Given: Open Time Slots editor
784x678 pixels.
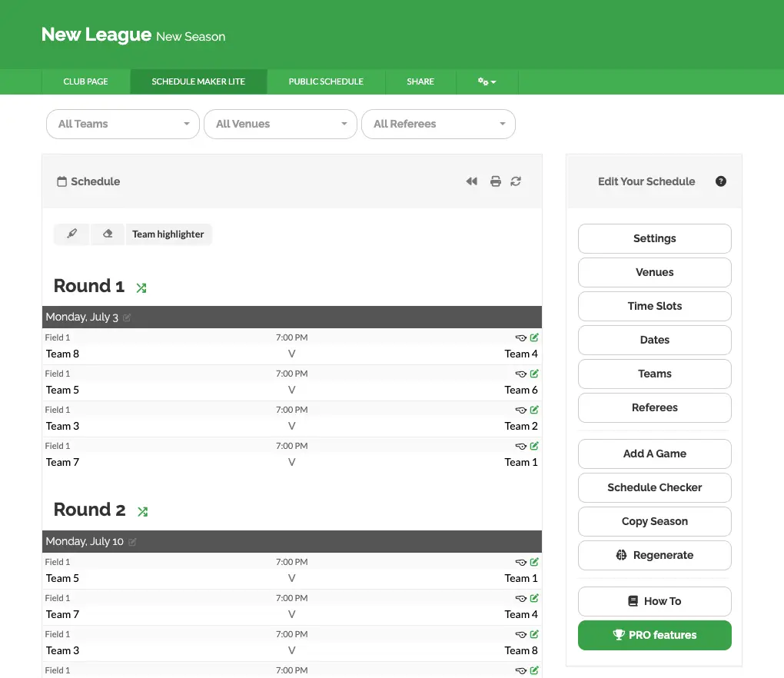Looking at the screenshot, I should point(655,306).
